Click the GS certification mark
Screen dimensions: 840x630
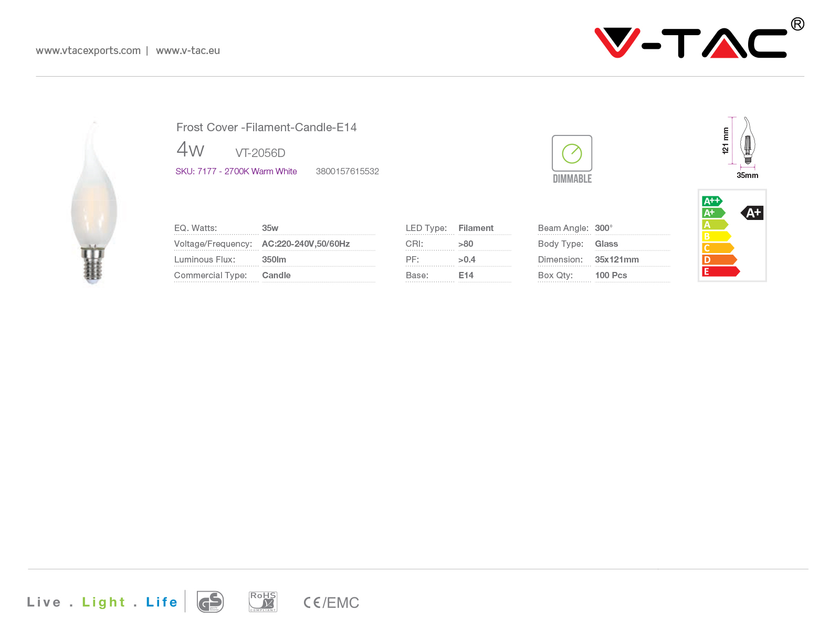point(210,602)
